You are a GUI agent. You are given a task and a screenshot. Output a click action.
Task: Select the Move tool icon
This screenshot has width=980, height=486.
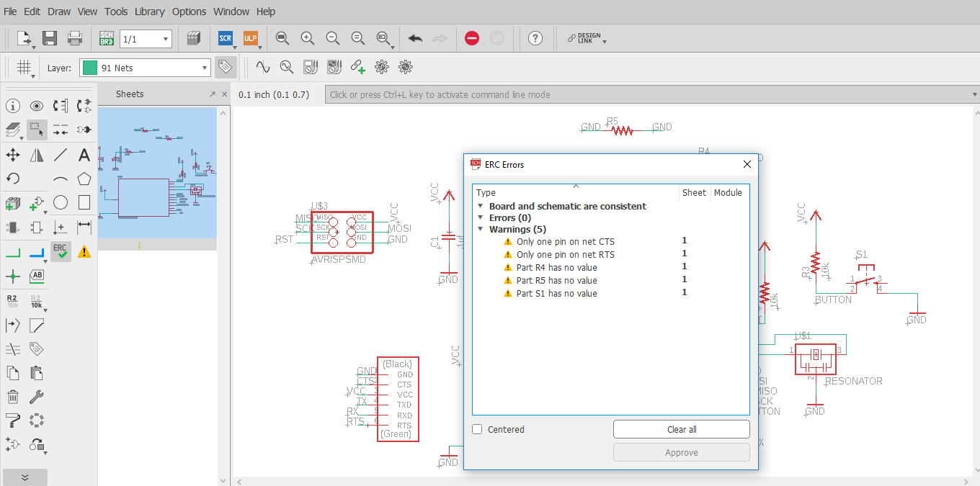[x=13, y=155]
